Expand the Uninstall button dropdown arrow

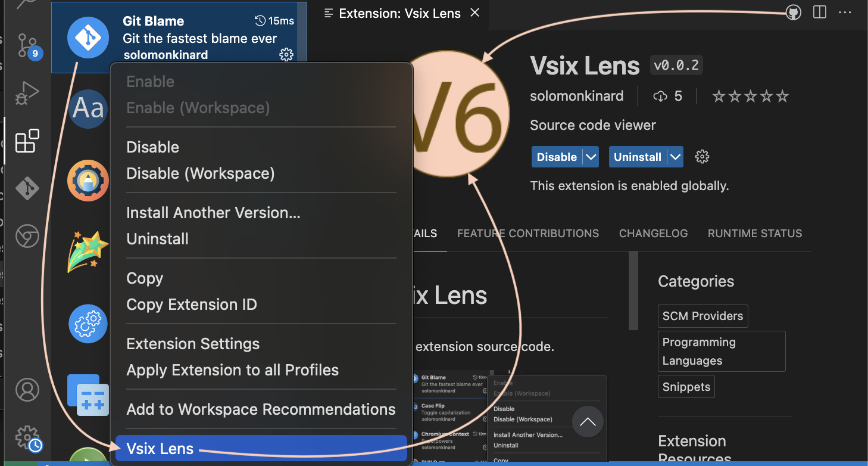[x=675, y=157]
